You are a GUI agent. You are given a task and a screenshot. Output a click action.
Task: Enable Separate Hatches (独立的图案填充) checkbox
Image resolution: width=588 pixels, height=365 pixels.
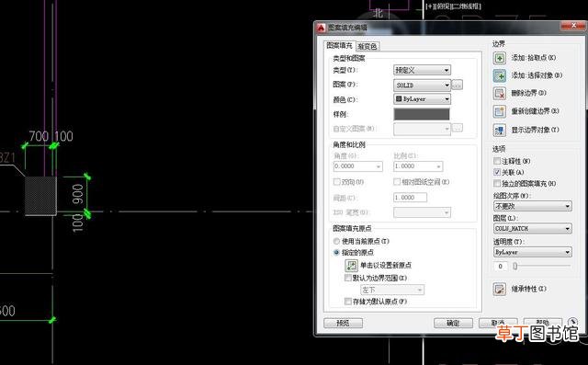tap(497, 184)
